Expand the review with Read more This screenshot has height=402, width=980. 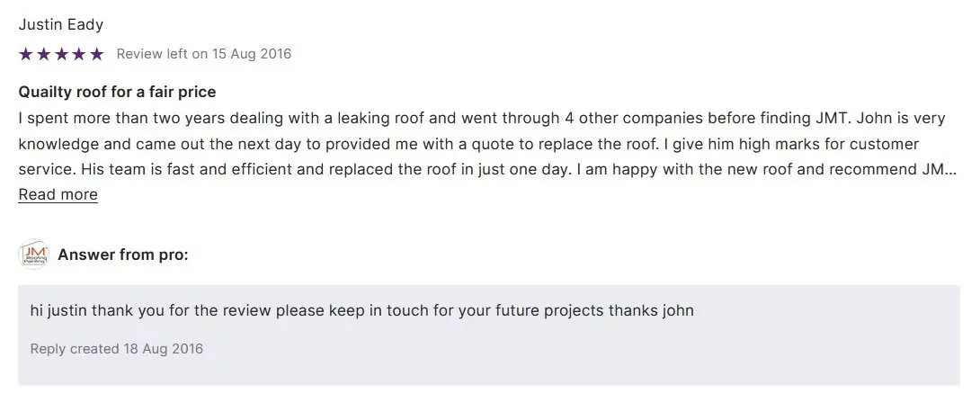[x=58, y=194]
